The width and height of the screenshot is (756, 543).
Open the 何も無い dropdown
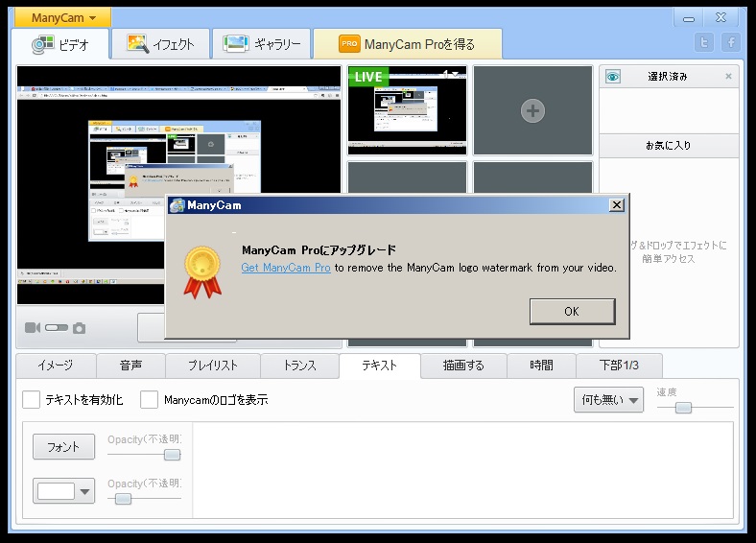608,400
